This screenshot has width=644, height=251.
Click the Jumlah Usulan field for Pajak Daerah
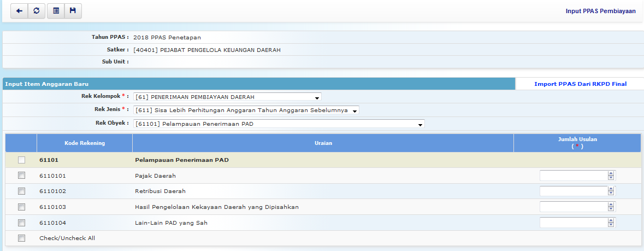573,176
